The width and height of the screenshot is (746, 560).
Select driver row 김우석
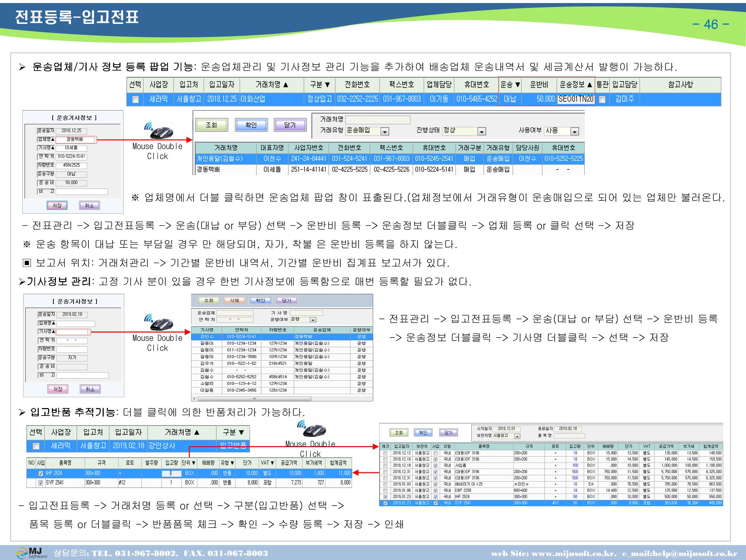tap(282, 363)
